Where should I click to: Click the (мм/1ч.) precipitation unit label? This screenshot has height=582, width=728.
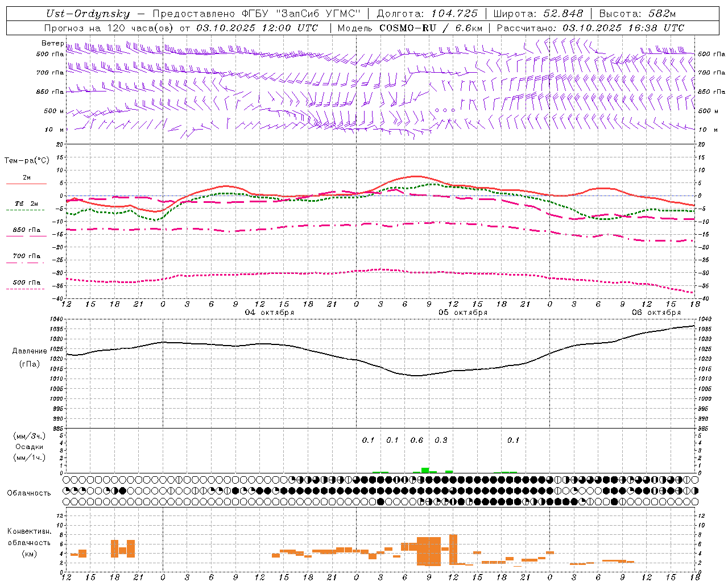coord(30,458)
